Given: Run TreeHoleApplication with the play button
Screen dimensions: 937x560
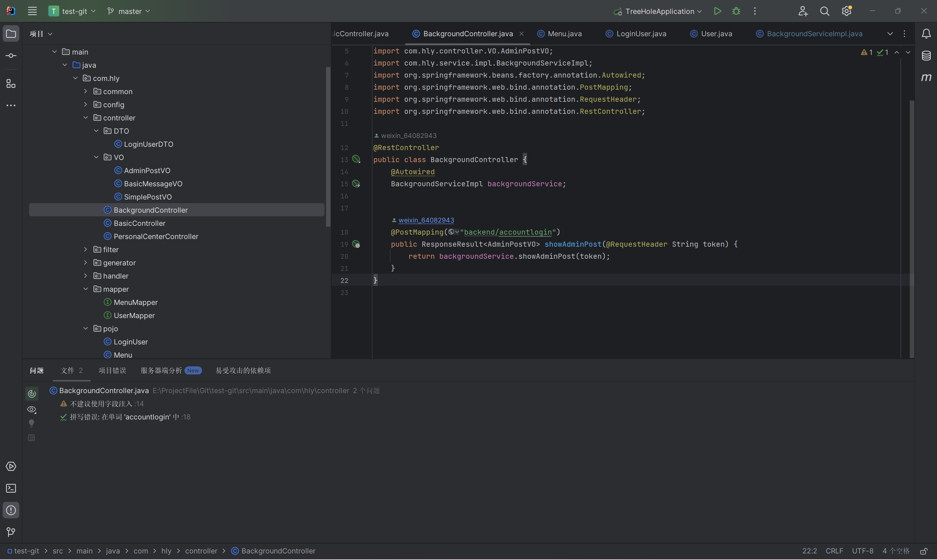Looking at the screenshot, I should coord(717,11).
